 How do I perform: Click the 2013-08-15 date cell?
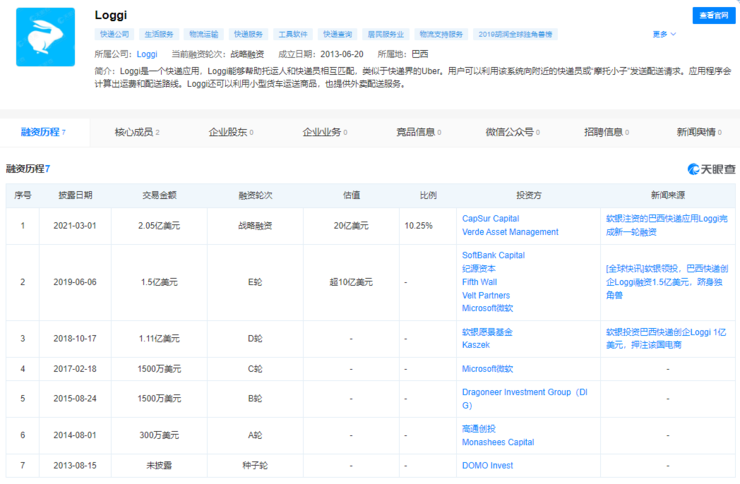point(75,466)
